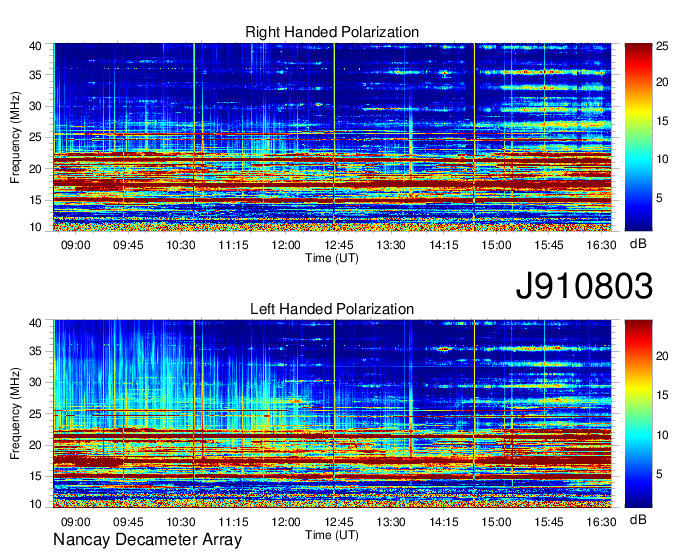Click '15:00' time tick under Right Handed plot

point(496,245)
